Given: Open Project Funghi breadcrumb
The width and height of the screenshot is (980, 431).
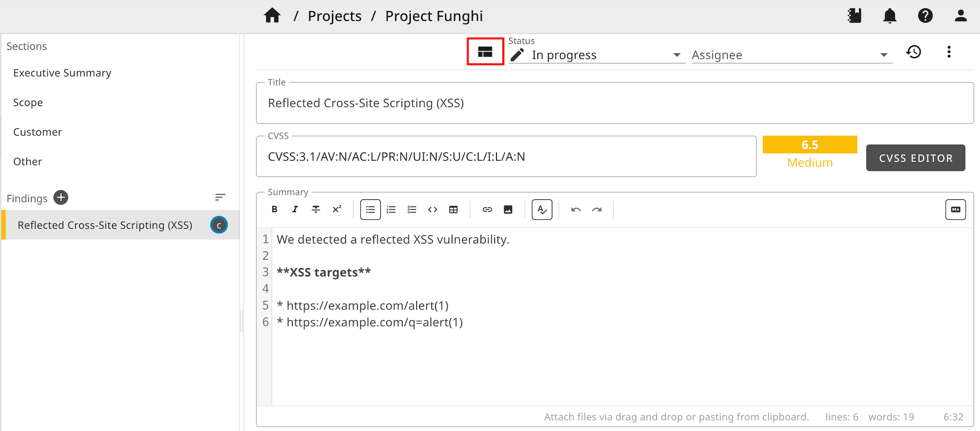Looking at the screenshot, I should pyautogui.click(x=434, y=16).
